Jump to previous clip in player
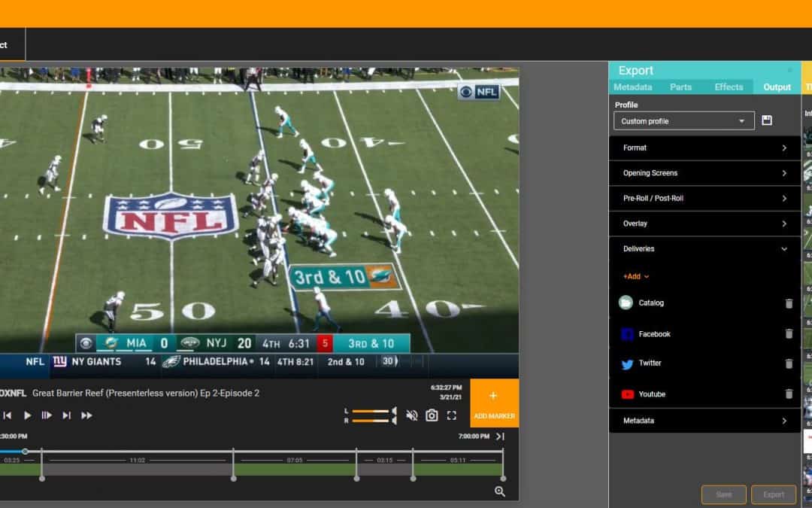 [8, 415]
